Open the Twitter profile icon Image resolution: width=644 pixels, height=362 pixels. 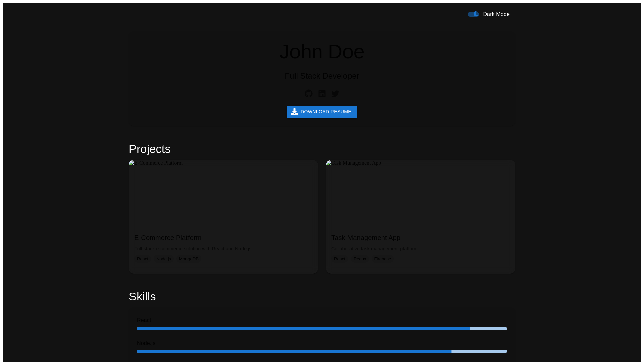(x=335, y=94)
